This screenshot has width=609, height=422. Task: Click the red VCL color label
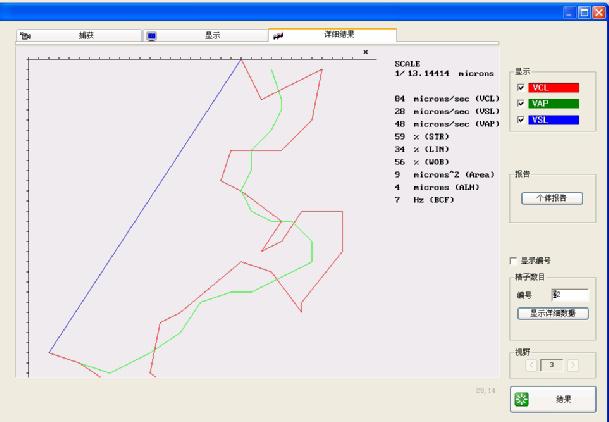[554, 88]
